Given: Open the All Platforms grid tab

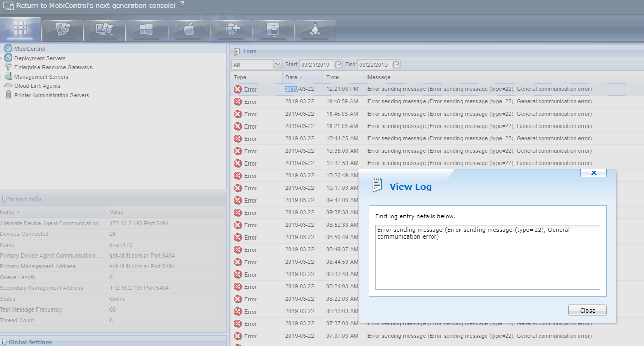Looking at the screenshot, I should point(20,29).
